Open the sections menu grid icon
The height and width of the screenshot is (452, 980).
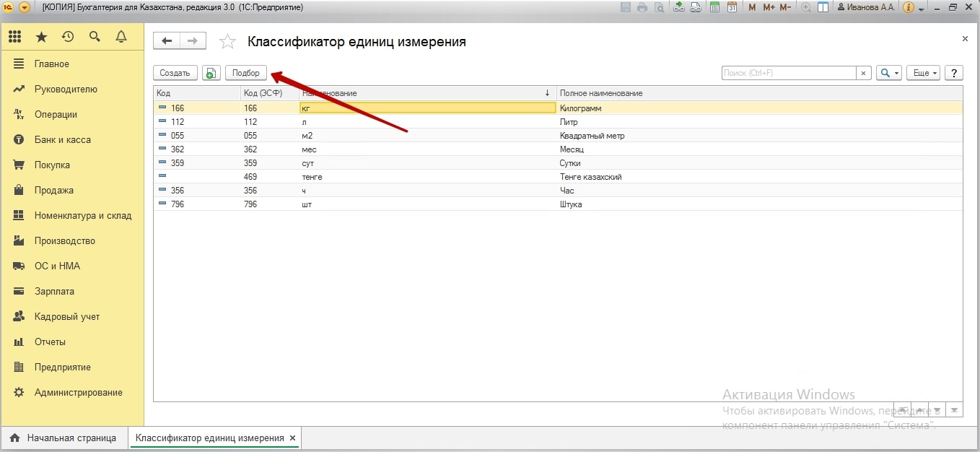(x=15, y=37)
